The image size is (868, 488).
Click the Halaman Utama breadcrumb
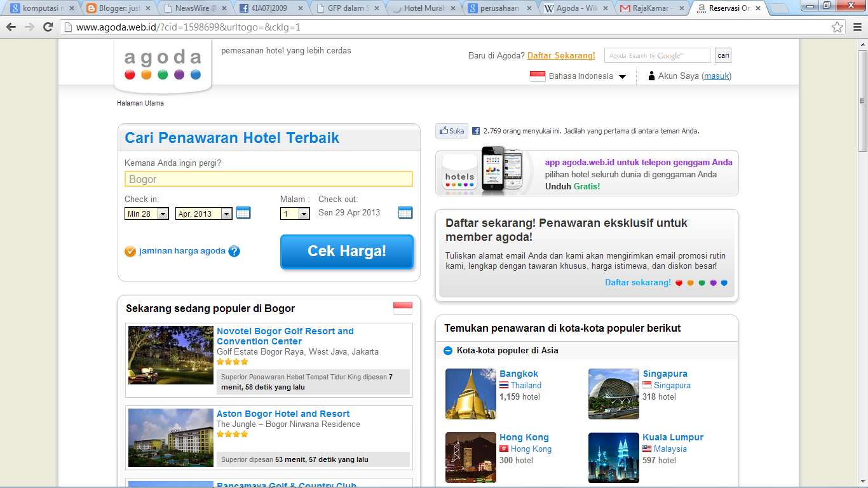coord(140,103)
